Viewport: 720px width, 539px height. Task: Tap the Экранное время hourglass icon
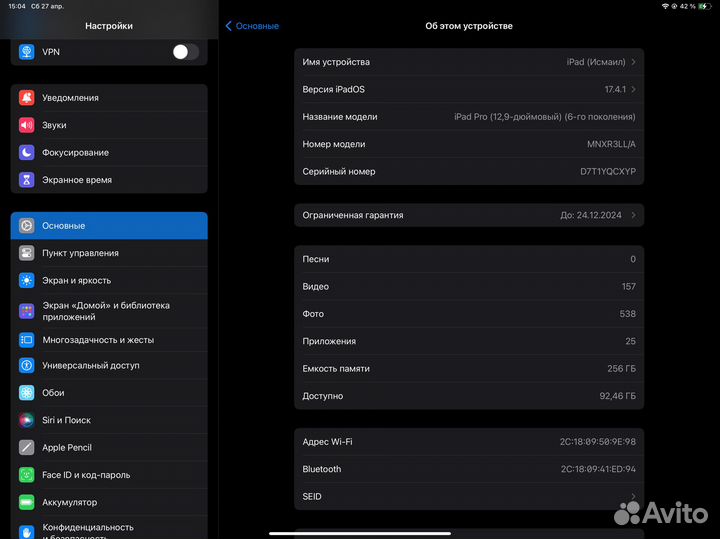point(27,180)
